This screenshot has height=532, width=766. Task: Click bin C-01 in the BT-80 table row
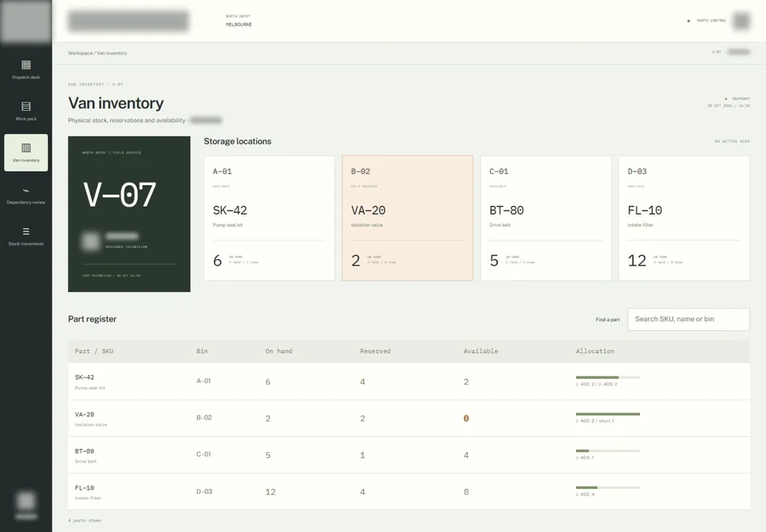click(203, 455)
